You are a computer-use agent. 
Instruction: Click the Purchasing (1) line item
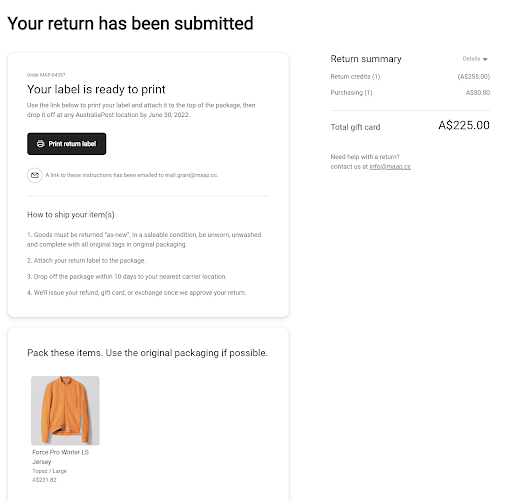[x=410, y=93]
